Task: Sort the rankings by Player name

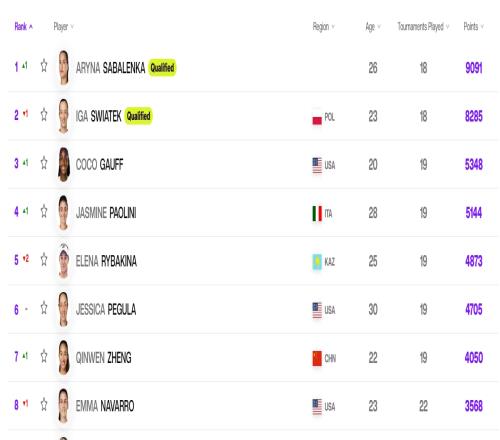Action: [x=63, y=26]
